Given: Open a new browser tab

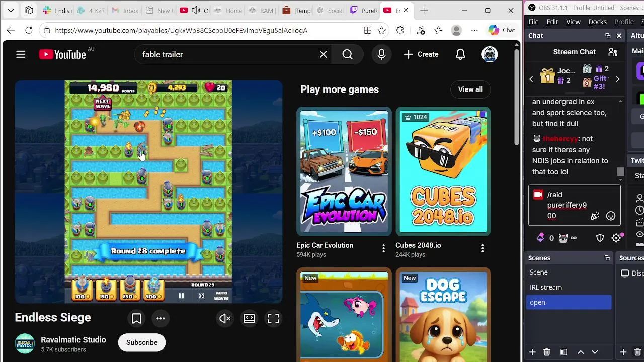Looking at the screenshot, I should [x=424, y=10].
